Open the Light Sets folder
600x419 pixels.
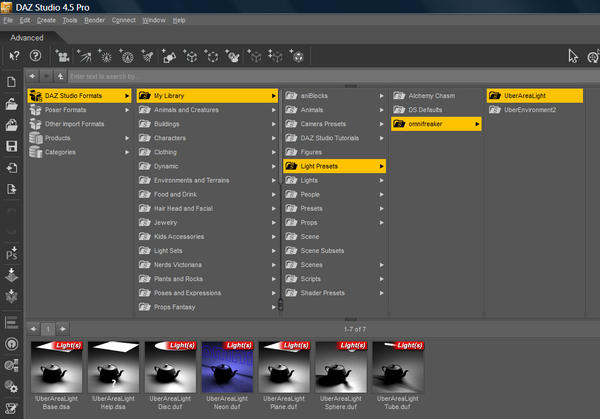point(207,251)
